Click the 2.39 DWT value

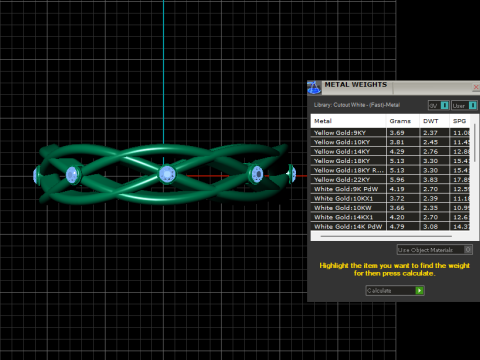(x=430, y=198)
